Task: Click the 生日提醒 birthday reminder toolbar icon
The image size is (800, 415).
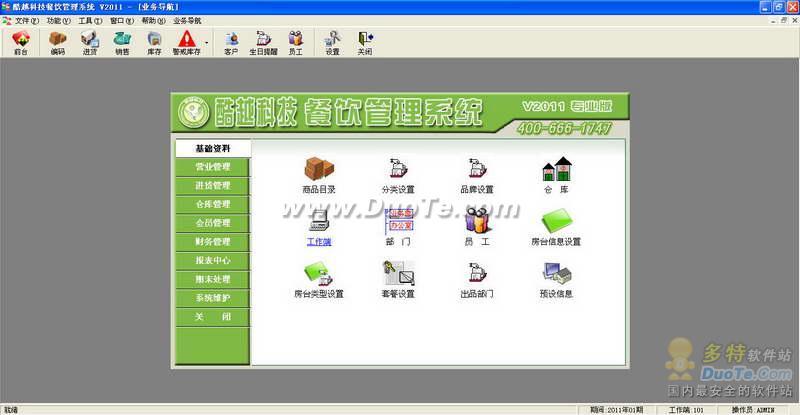Action: tap(263, 43)
